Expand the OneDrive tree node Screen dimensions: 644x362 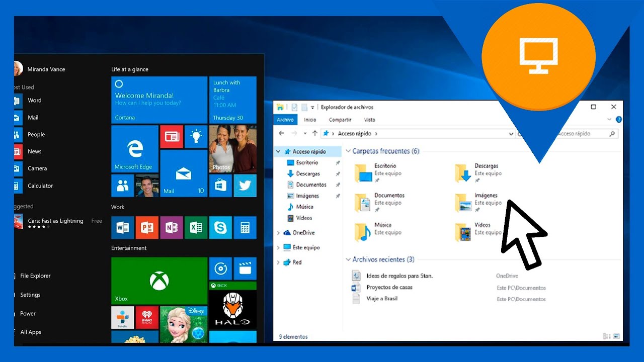click(x=278, y=233)
